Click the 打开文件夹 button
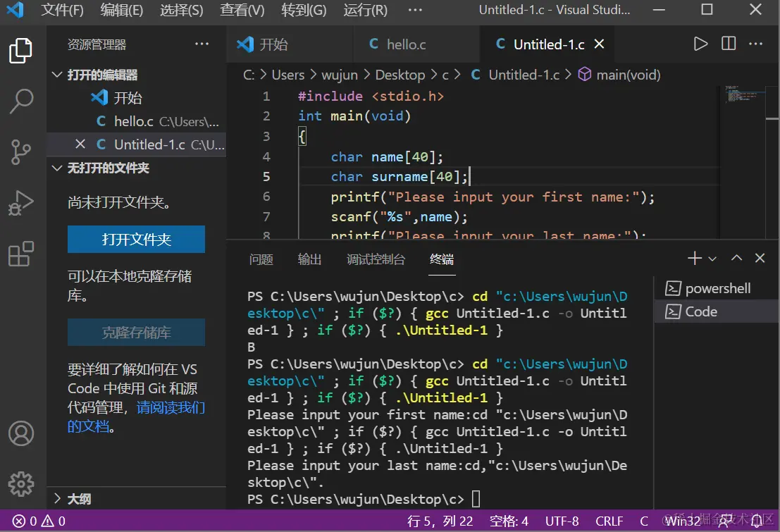Image resolution: width=780 pixels, height=532 pixels. pos(136,240)
